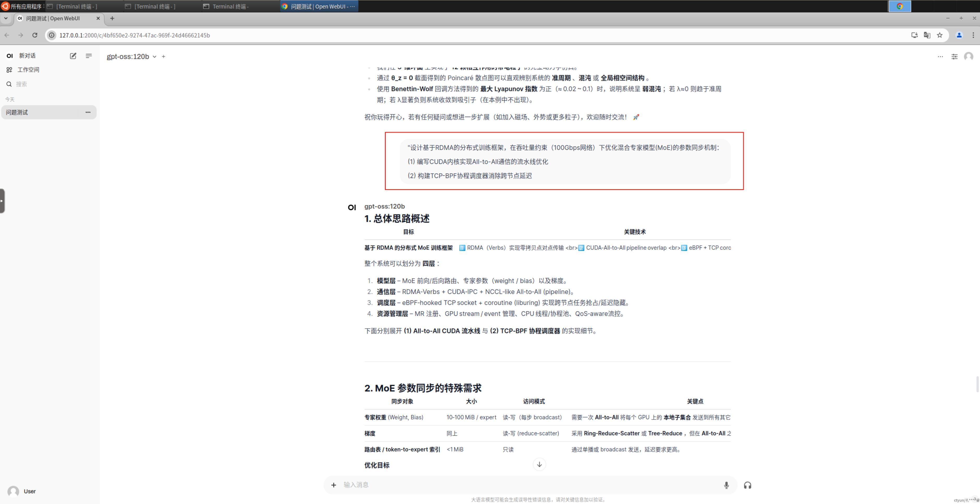Open a new browser tab
The width and height of the screenshot is (980, 504).
pos(112,18)
